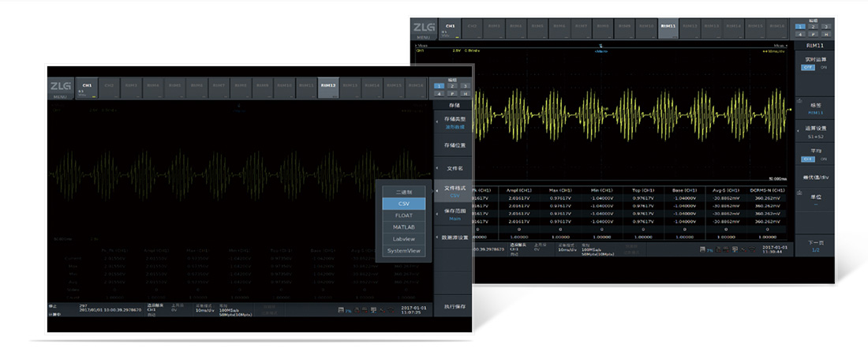Click the storage usage icon in left status bar
The height and width of the screenshot is (363, 868).
coord(341,311)
